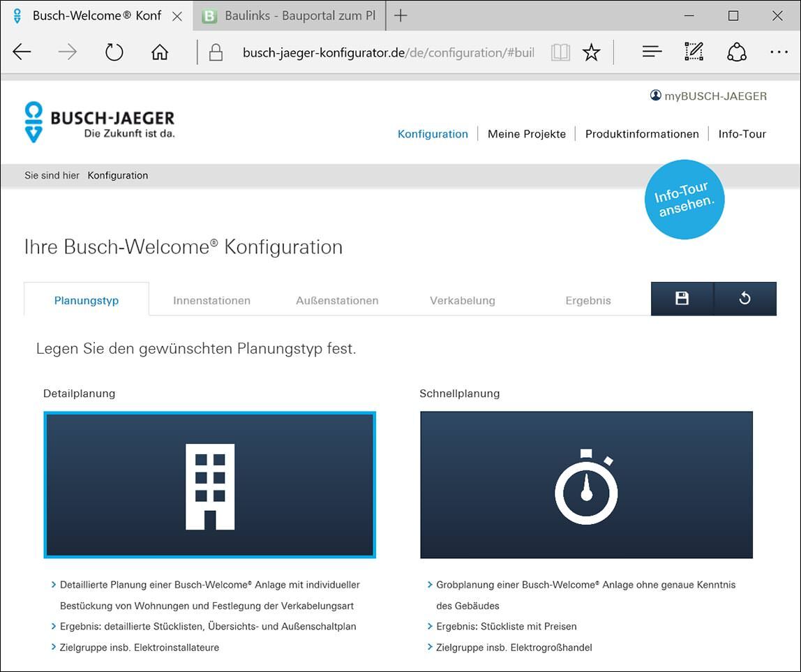Click 'Ergebnis: Stückliste mit Preisen' bullet

point(507,627)
